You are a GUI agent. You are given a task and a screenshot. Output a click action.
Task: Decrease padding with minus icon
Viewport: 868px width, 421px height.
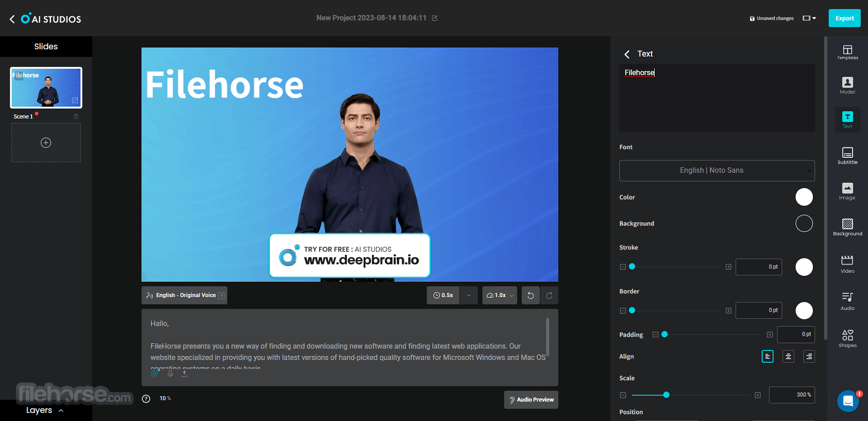[x=655, y=335]
